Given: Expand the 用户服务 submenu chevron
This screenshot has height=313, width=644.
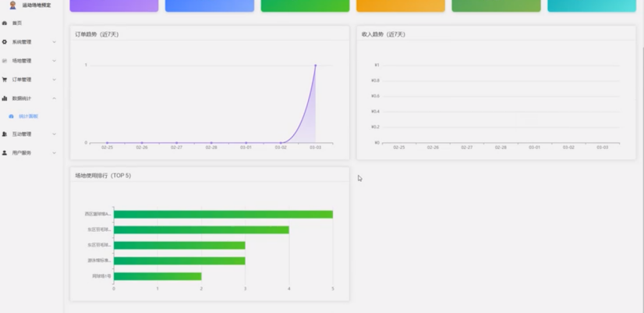Looking at the screenshot, I should tap(55, 152).
